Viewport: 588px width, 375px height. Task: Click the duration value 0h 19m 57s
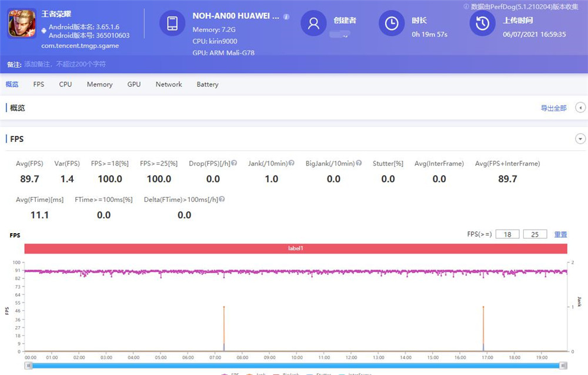point(430,35)
